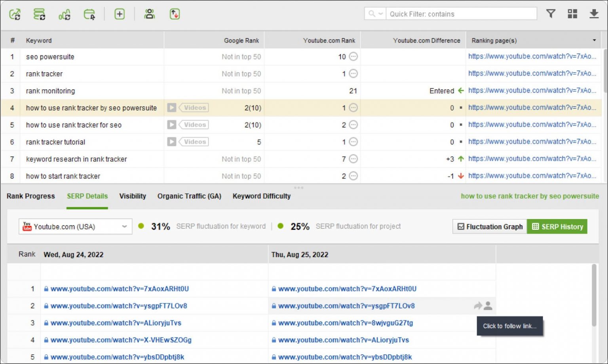Click the Videos play icon for rank tracker tutorial
Image resolution: width=608 pixels, height=364 pixels.
171,142
